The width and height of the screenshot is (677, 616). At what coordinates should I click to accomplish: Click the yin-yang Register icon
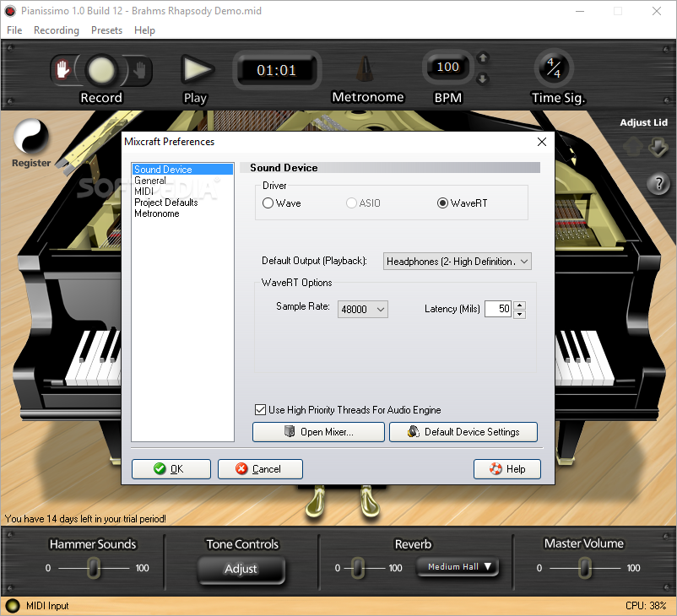[30, 137]
